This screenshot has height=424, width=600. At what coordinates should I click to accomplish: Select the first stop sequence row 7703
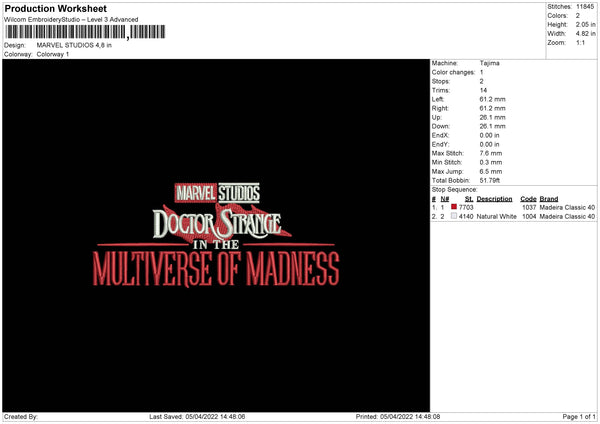[x=513, y=207]
